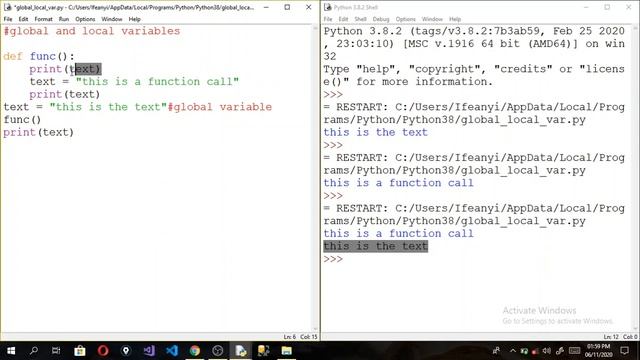Open the Maps pin taskbar icon
This screenshot has width=640, height=360.
click(x=126, y=351)
